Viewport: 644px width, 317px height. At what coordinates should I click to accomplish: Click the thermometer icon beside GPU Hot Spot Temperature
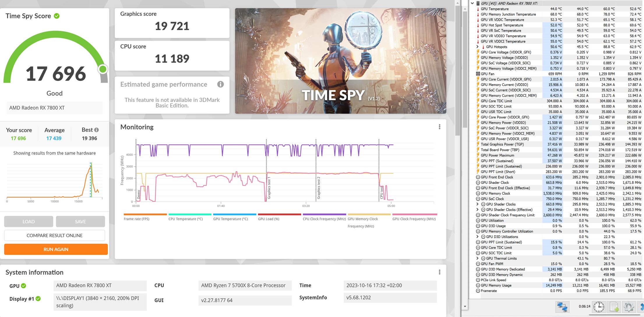pos(478,25)
